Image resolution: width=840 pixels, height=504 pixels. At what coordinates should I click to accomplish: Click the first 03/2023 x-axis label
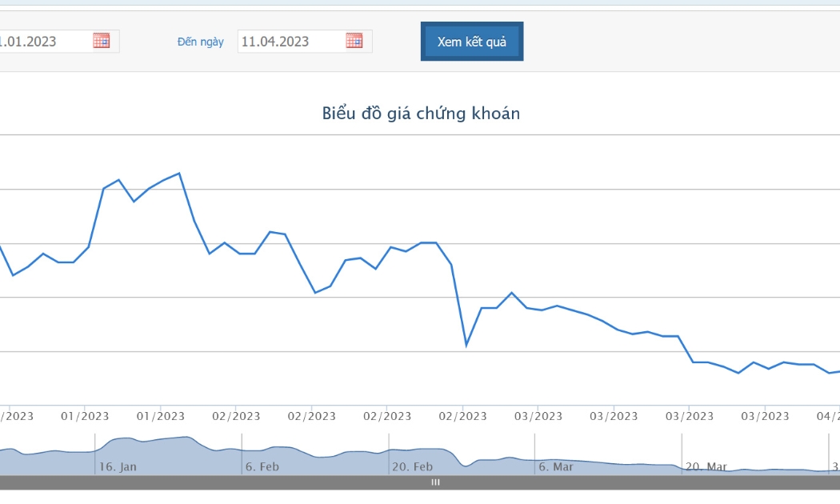538,416
